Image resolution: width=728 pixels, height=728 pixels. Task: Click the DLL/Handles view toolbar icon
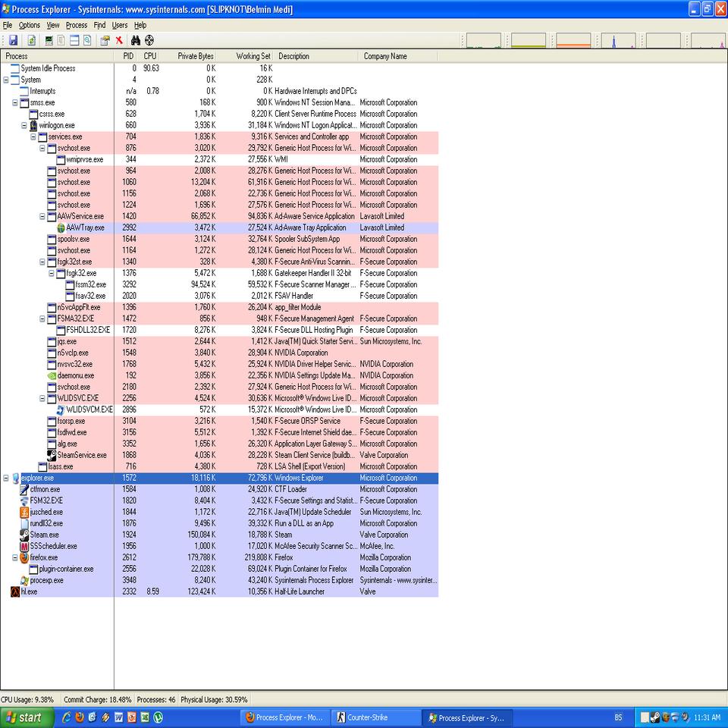[87, 40]
